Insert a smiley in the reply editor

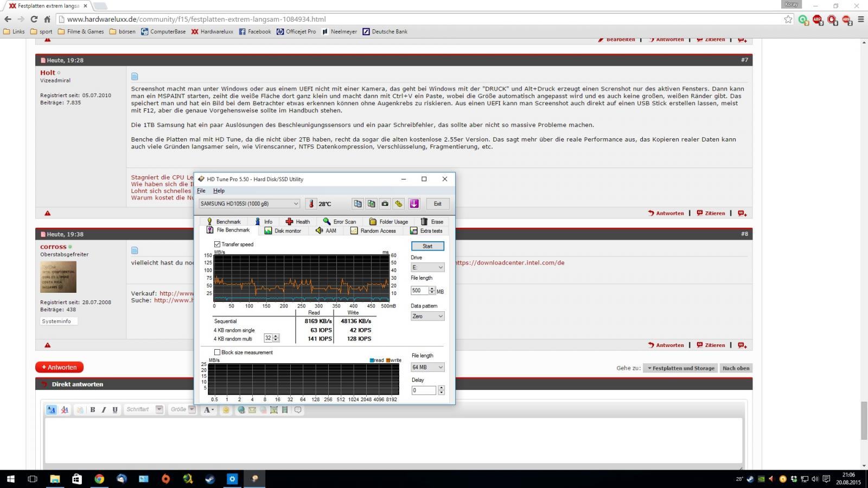226,410
